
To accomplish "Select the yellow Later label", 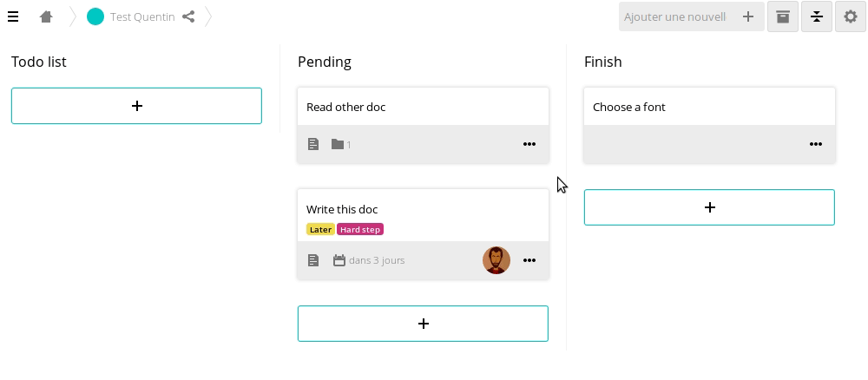I will (x=320, y=230).
